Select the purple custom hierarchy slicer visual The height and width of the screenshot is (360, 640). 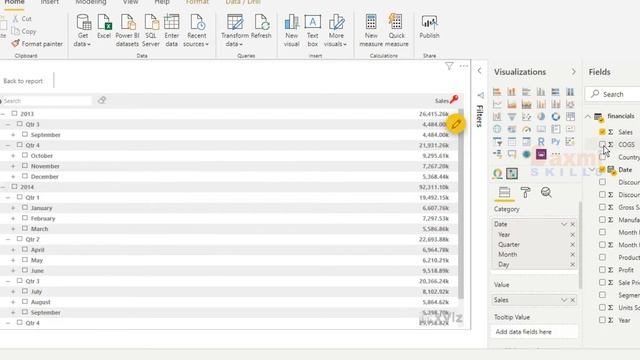pyautogui.click(x=541, y=154)
